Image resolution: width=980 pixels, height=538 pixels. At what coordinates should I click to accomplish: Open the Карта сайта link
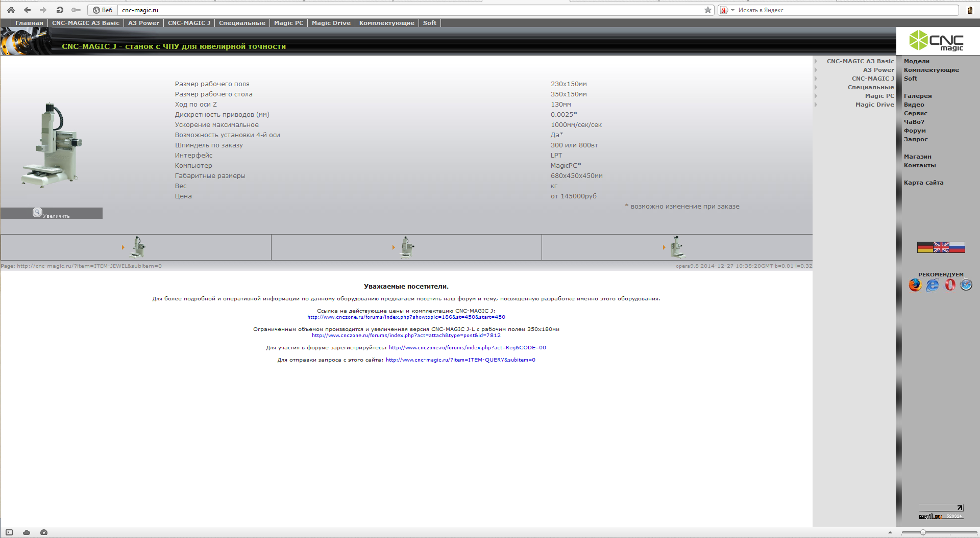click(924, 183)
